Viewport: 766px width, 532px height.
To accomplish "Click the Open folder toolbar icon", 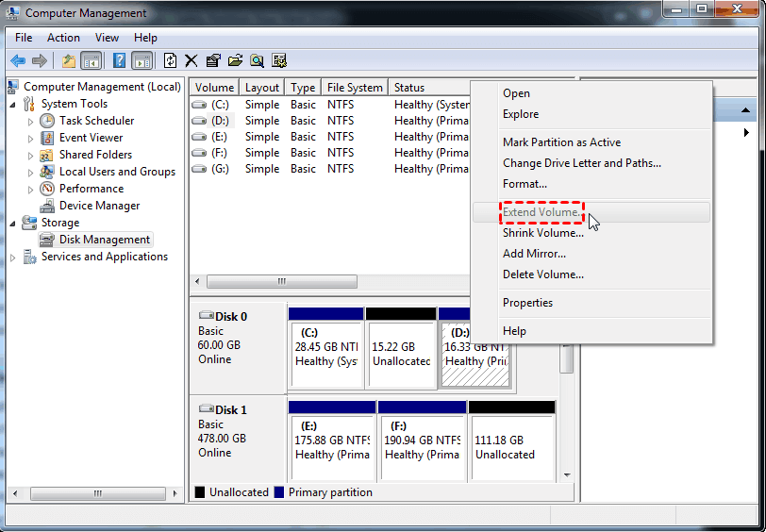I will [x=235, y=60].
